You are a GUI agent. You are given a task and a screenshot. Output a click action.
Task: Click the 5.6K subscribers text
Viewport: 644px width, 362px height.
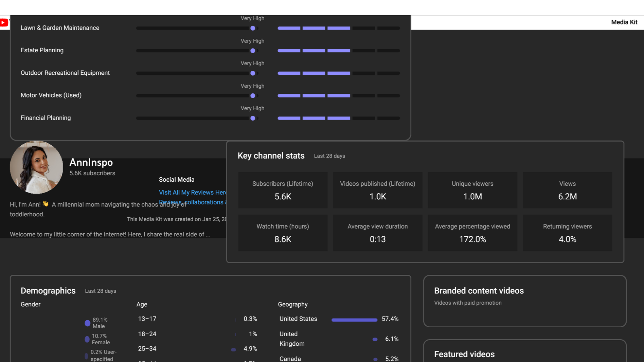pos(92,173)
